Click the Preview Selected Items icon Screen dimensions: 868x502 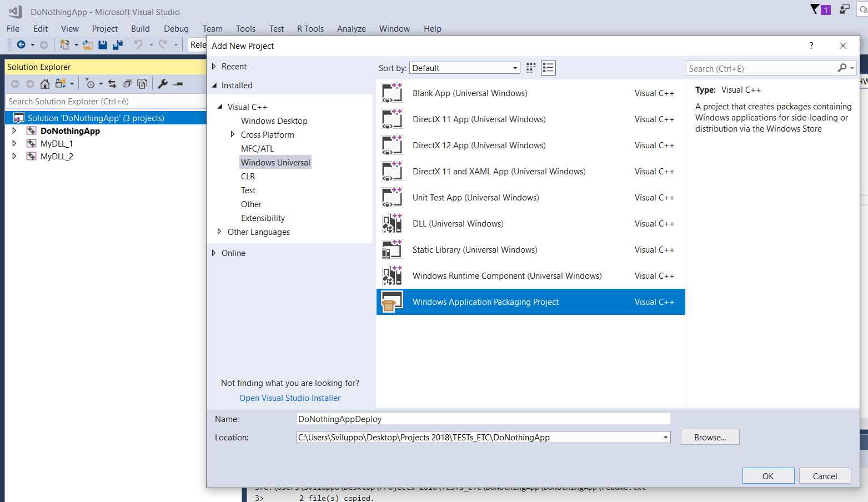pos(178,84)
